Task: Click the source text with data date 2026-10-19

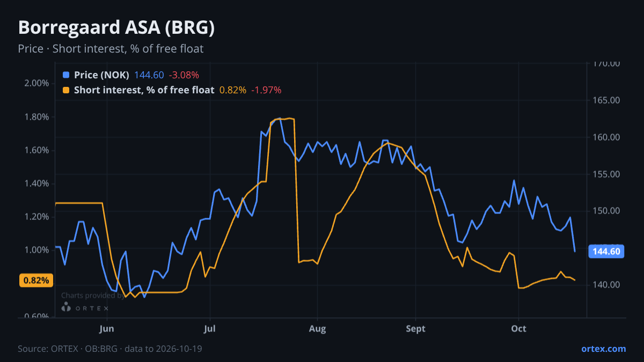Action: click(x=110, y=349)
